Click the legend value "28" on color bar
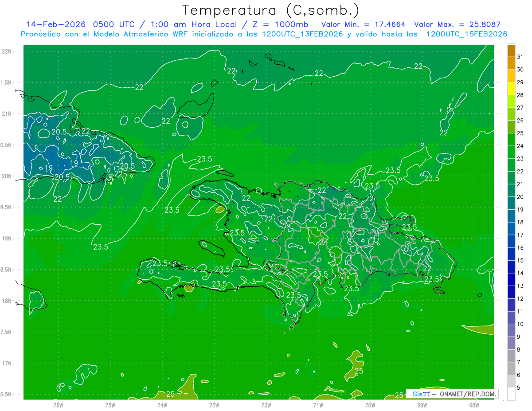The width and height of the screenshot is (532, 411). point(520,95)
